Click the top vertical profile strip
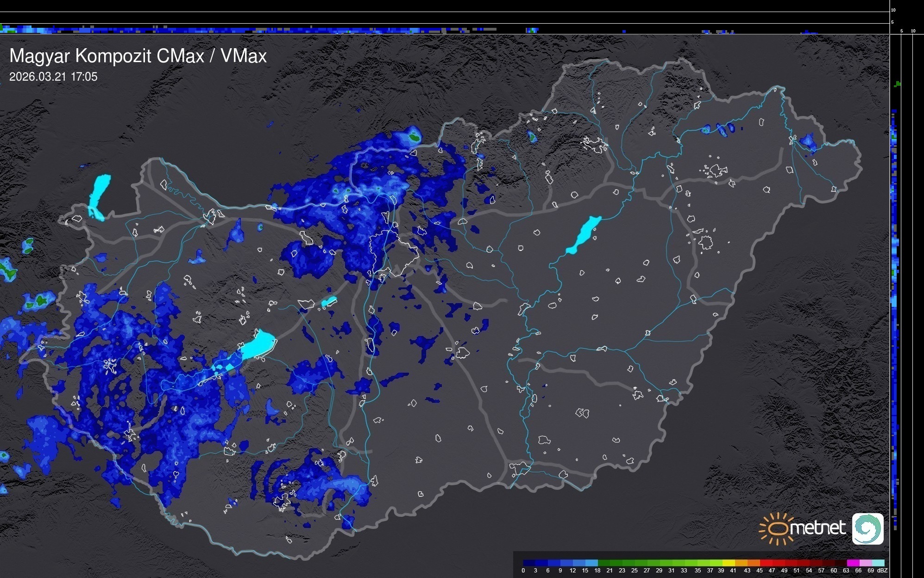924x578 pixels. click(x=445, y=30)
